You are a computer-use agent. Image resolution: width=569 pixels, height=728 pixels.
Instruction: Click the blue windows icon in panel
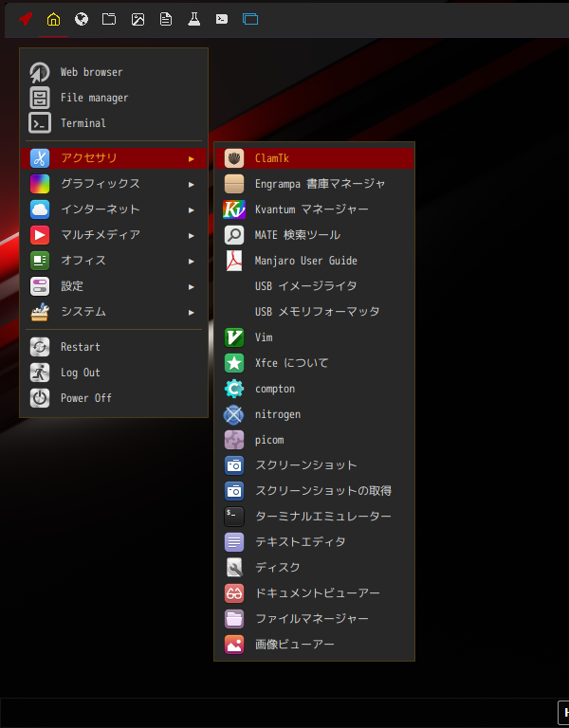250,19
